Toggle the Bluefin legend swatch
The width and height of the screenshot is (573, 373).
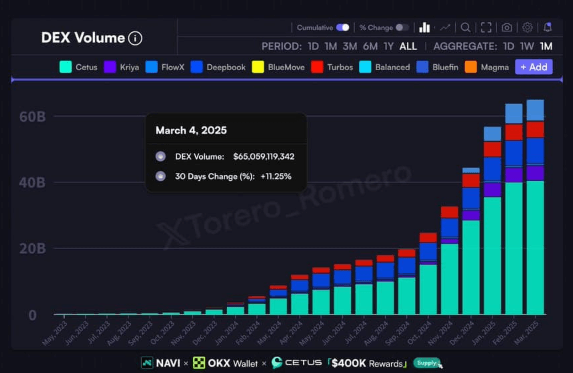click(422, 67)
